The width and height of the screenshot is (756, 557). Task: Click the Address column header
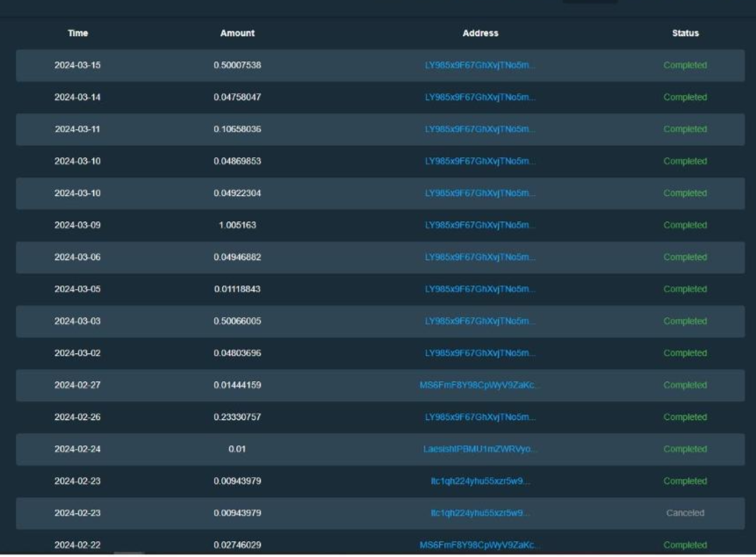480,33
